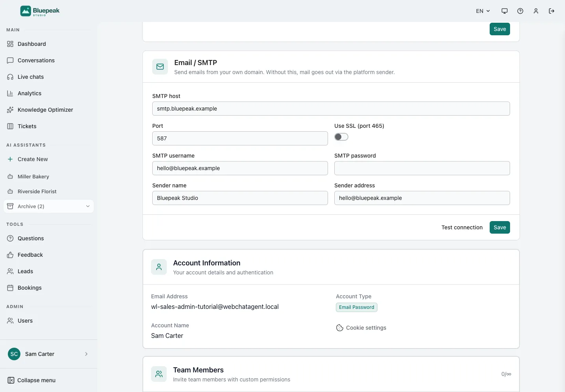This screenshot has width=565, height=392.
Task: Click the Miller Bakery bot icon
Action: click(x=10, y=176)
